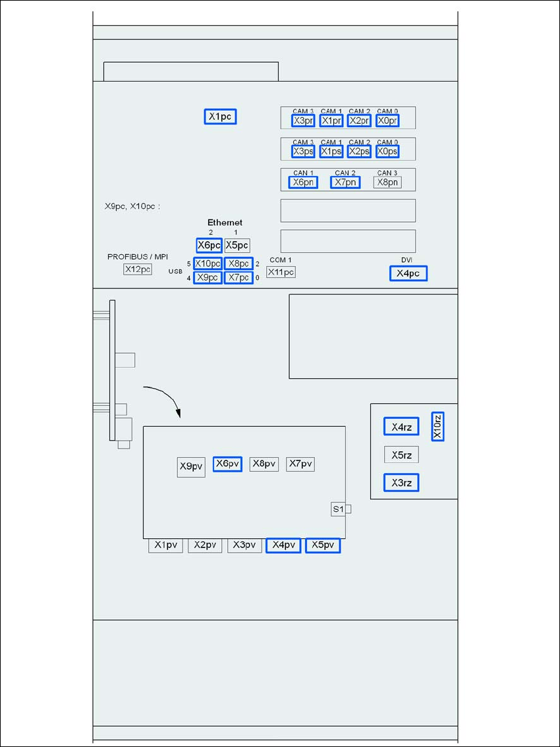
Task: Click the 'CAN 3' label text
Action: point(387,173)
